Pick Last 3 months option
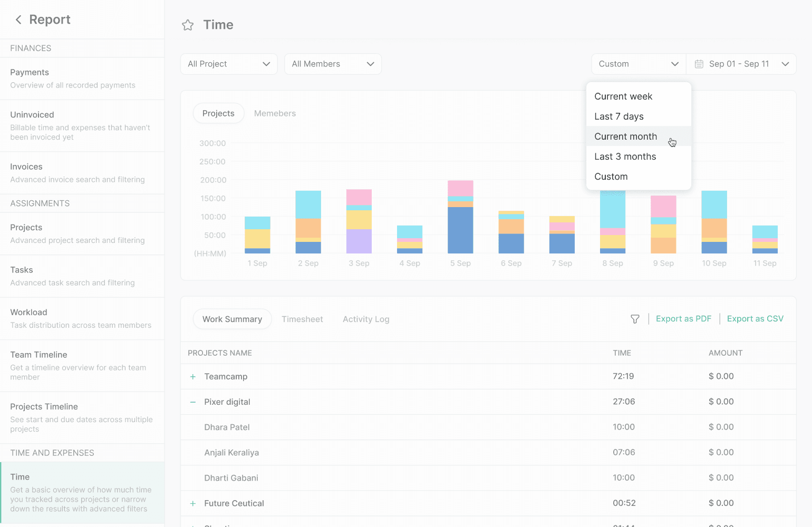The image size is (812, 527). pyautogui.click(x=625, y=157)
